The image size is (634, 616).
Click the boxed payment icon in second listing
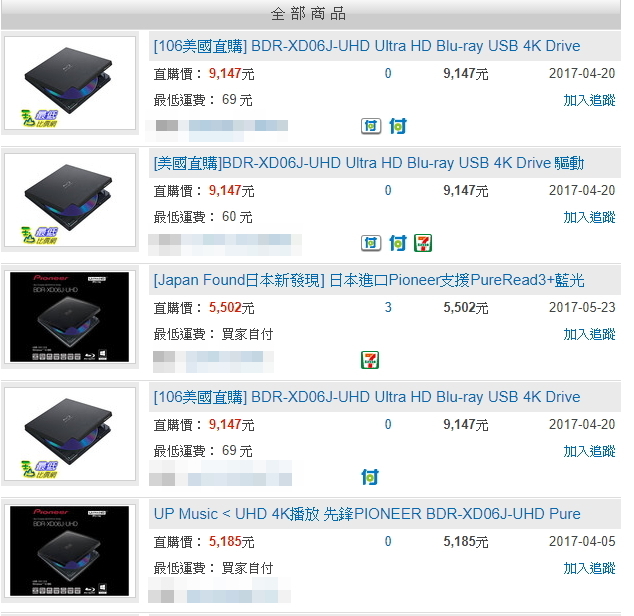[371, 243]
